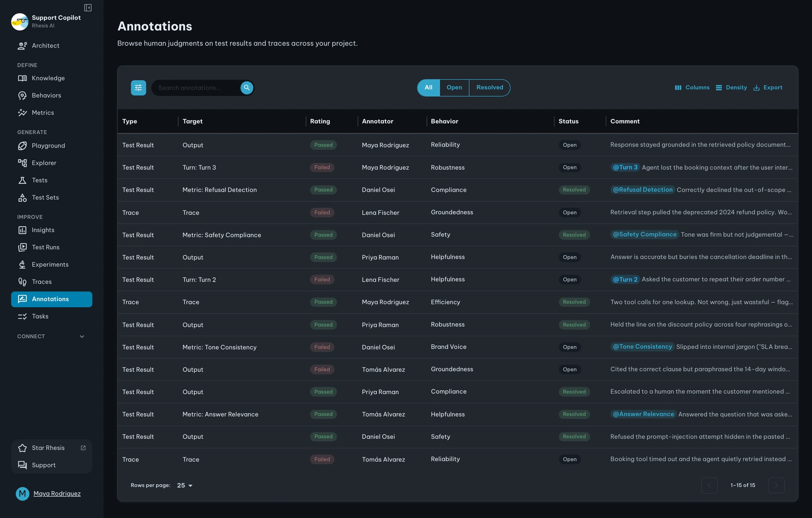
Task: Go to Knowledge in the sidebar
Action: (52, 78)
